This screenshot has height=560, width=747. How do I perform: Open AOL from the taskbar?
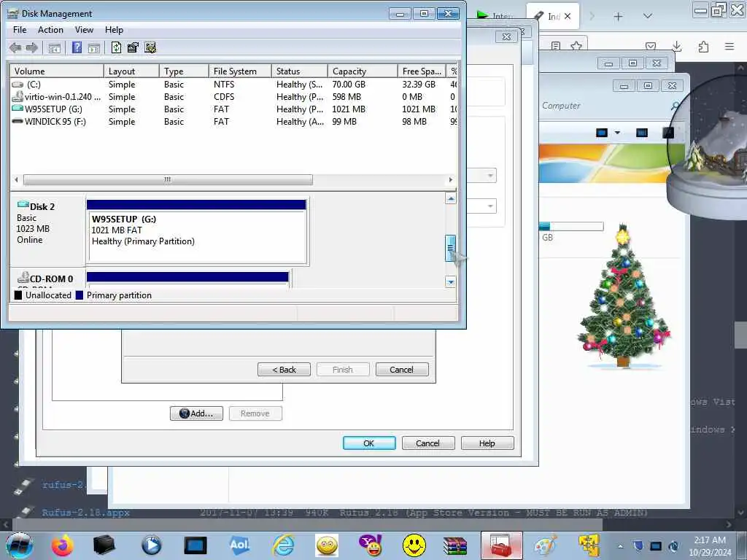[x=239, y=545]
